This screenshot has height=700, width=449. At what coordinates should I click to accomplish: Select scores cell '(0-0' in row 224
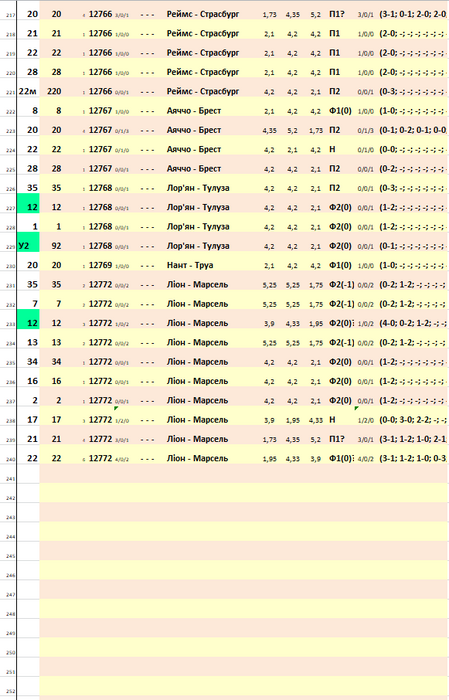tap(413, 149)
